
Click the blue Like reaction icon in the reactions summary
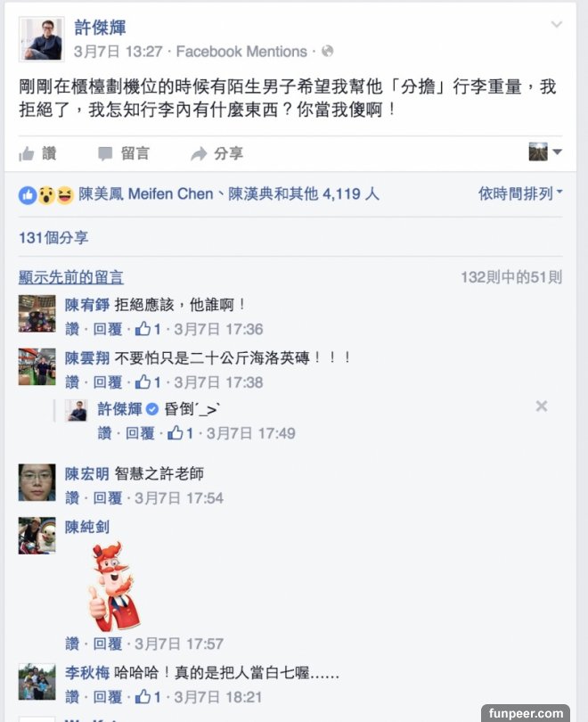pyautogui.click(x=27, y=195)
